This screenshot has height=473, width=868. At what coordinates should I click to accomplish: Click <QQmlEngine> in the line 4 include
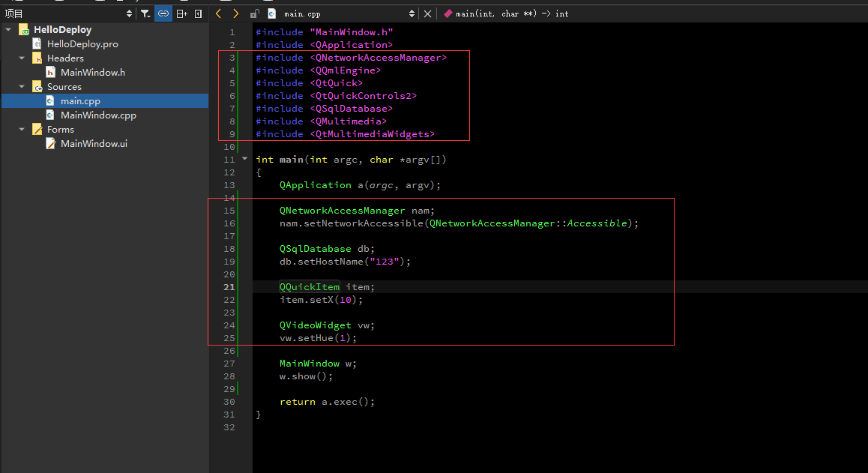345,70
